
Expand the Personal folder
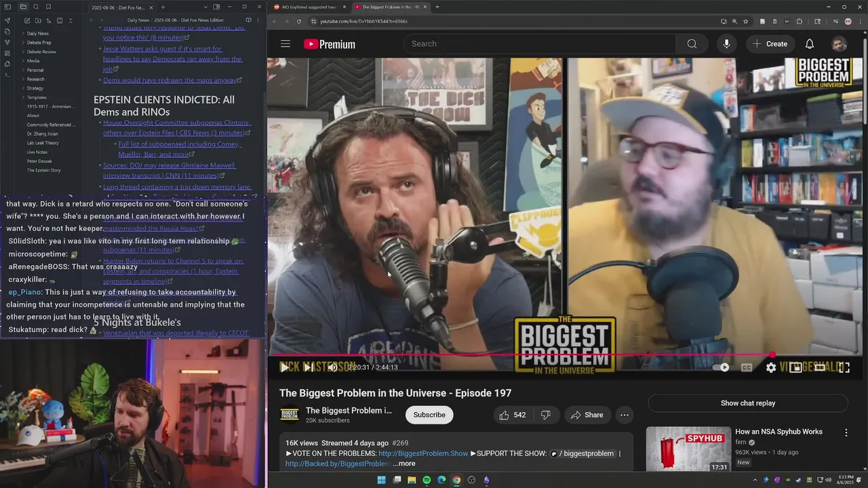[x=35, y=70]
